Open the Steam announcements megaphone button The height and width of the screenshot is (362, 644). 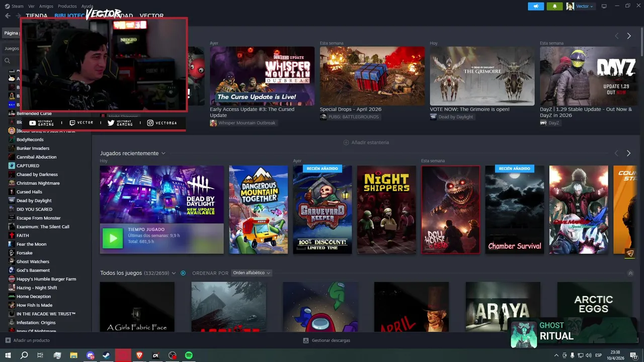point(536,6)
